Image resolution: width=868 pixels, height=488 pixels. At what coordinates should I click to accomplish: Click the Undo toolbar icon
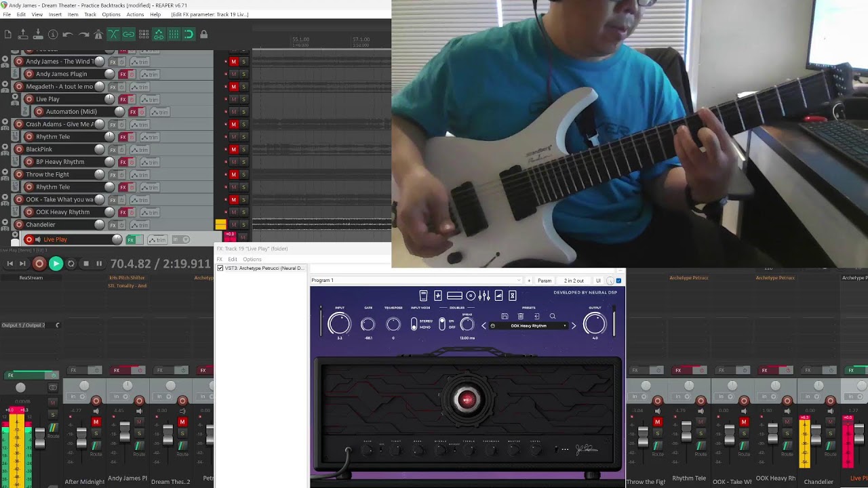click(x=68, y=34)
